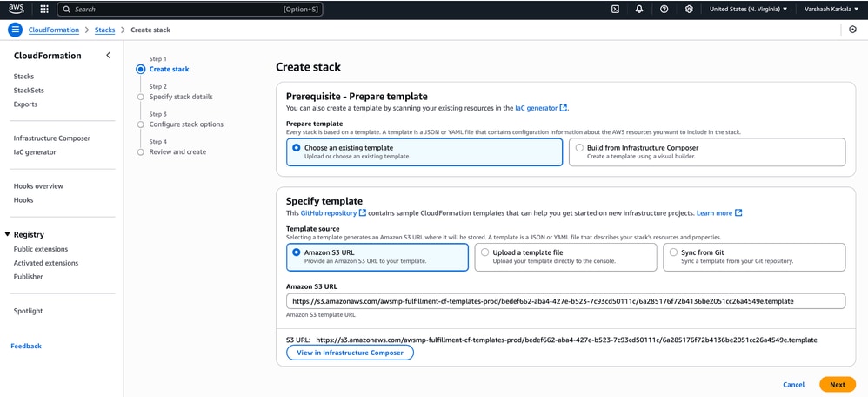The image size is (868, 397).
Task: Collapse the Registry section
Action: pyautogui.click(x=8, y=234)
